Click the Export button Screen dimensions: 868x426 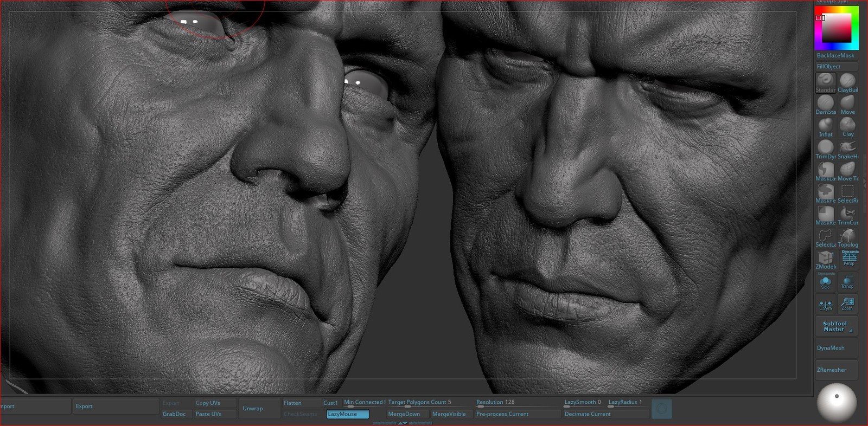(116, 406)
